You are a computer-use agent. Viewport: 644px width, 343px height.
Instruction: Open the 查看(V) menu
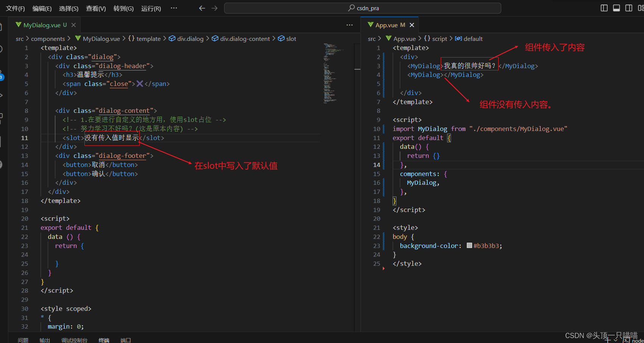(96, 8)
